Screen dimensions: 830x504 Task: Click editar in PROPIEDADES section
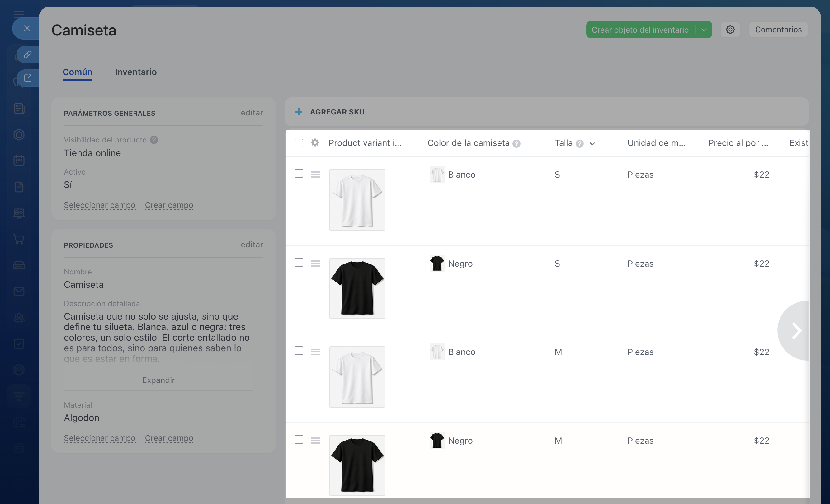click(x=252, y=245)
